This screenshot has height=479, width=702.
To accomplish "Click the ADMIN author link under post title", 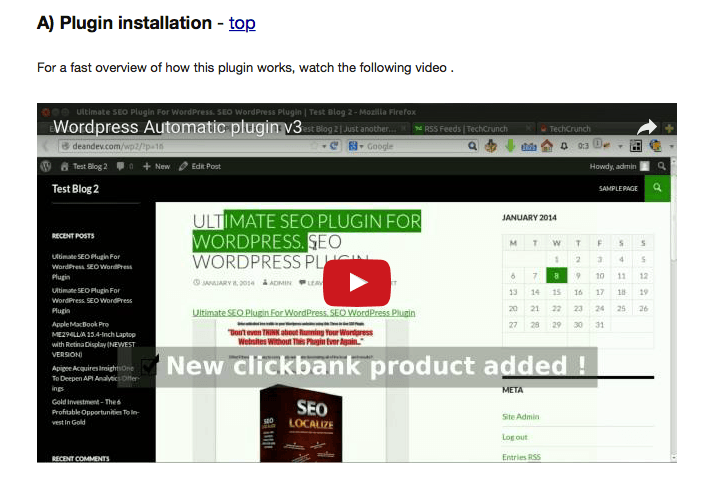I will (277, 283).
